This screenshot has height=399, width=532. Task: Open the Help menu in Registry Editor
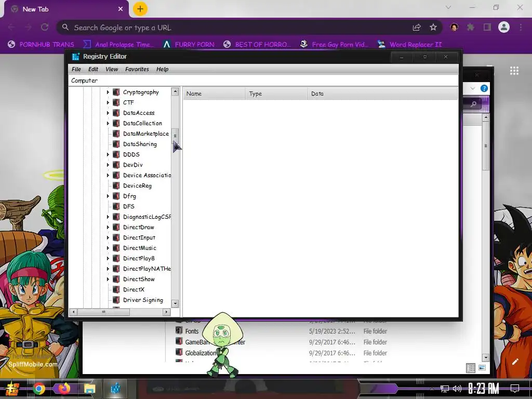click(163, 69)
